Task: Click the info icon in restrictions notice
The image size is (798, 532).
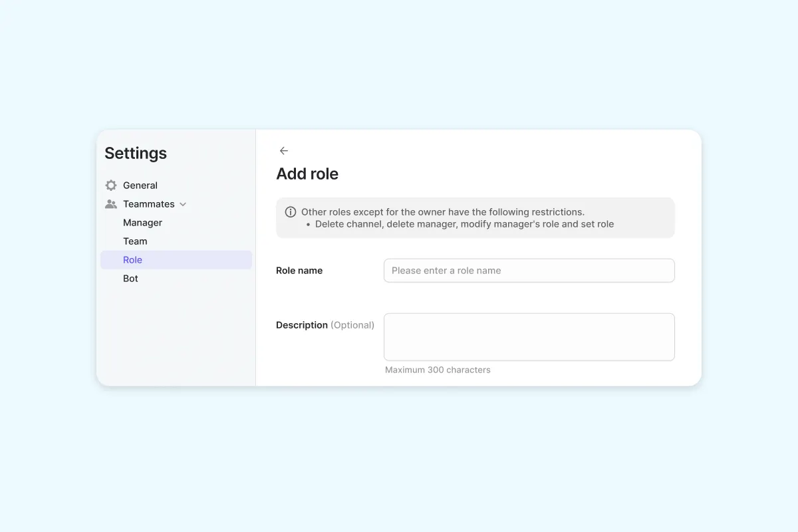Action: point(291,212)
